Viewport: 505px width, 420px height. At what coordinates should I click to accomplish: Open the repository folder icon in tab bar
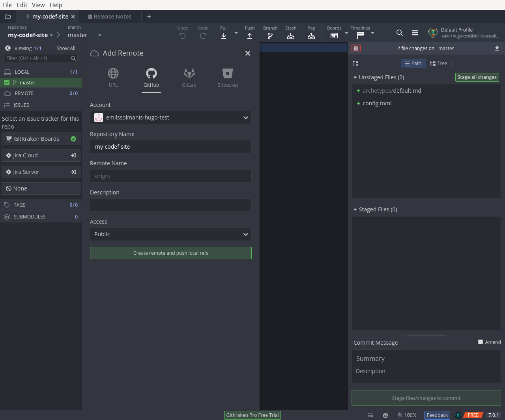pyautogui.click(x=7, y=17)
